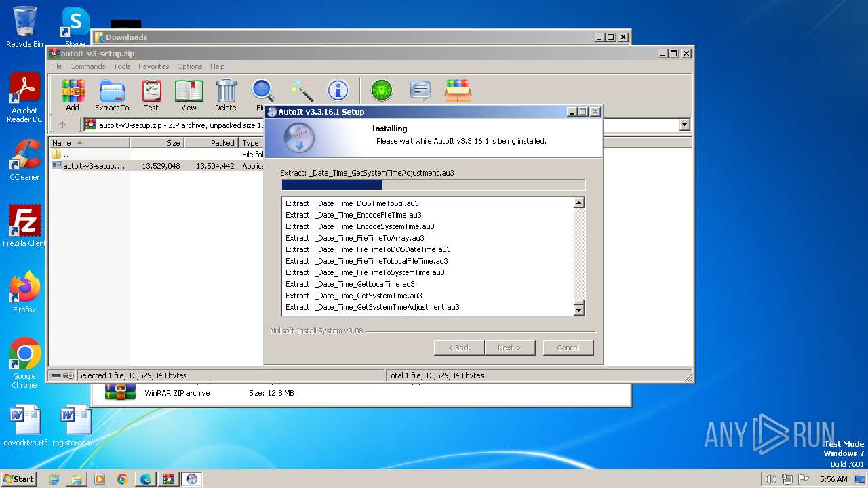Open the WinRAR address path dropdown
This screenshot has width=868, height=488.
(x=684, y=125)
